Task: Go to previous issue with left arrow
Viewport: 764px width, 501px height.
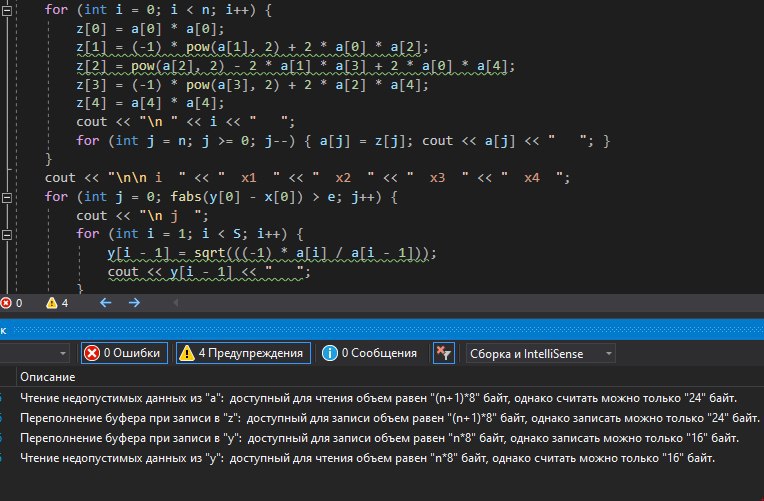Action: [103, 302]
